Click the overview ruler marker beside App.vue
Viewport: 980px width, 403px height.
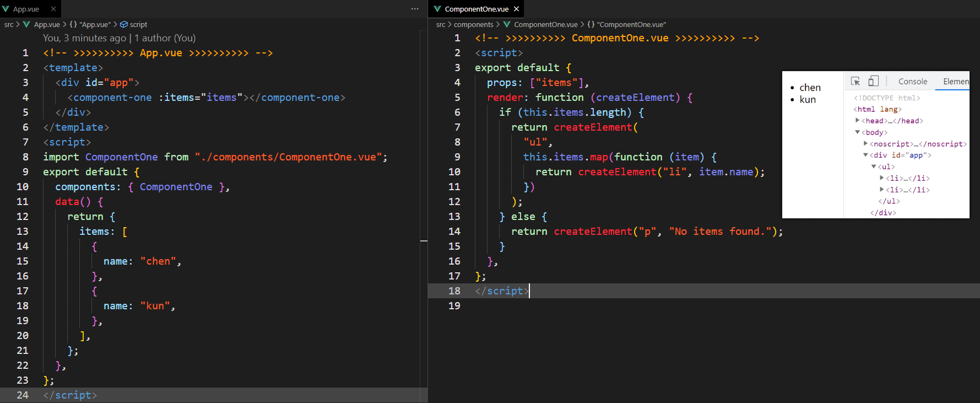click(424, 241)
